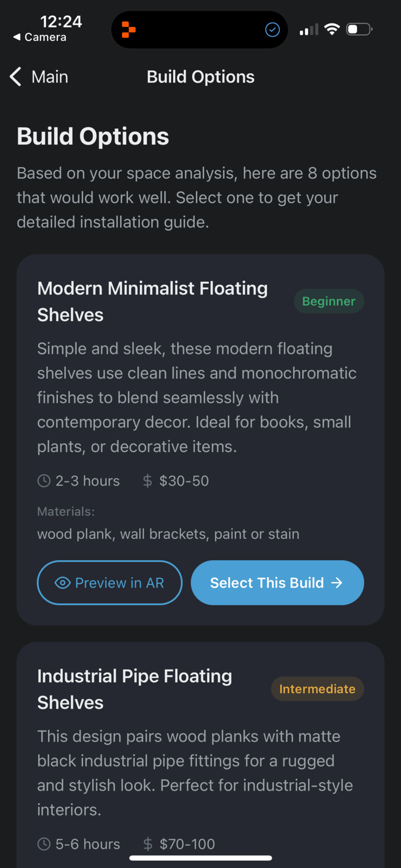Tap the eye icon in Preview in AR

[62, 583]
